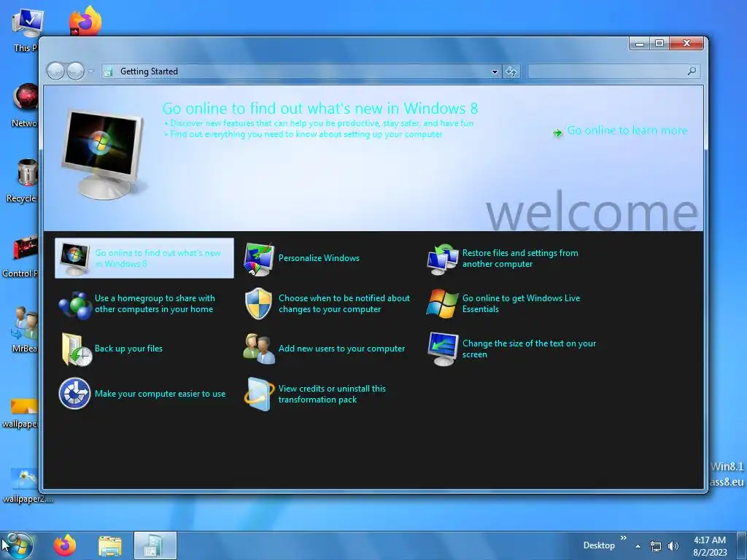
Task: Open the Start menu orb
Action: (18, 545)
